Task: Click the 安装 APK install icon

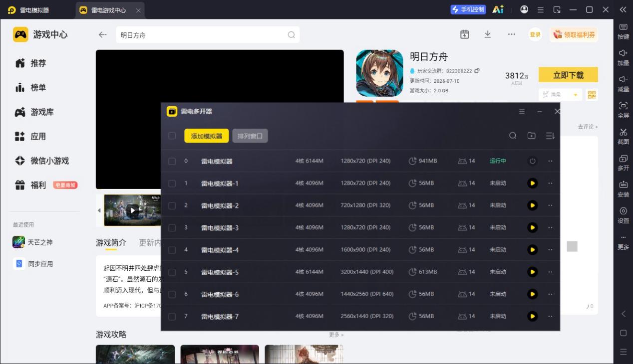Action: tap(623, 188)
